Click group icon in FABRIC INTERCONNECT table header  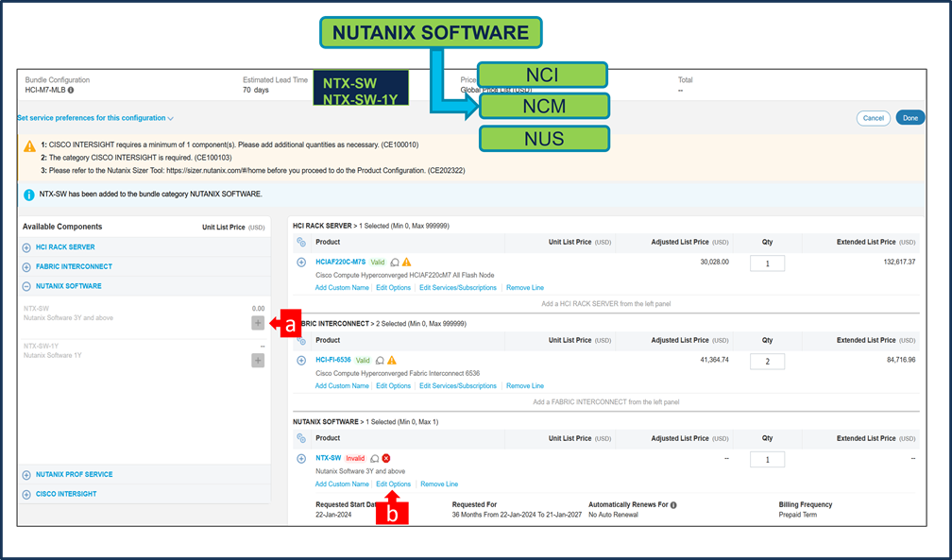(301, 341)
